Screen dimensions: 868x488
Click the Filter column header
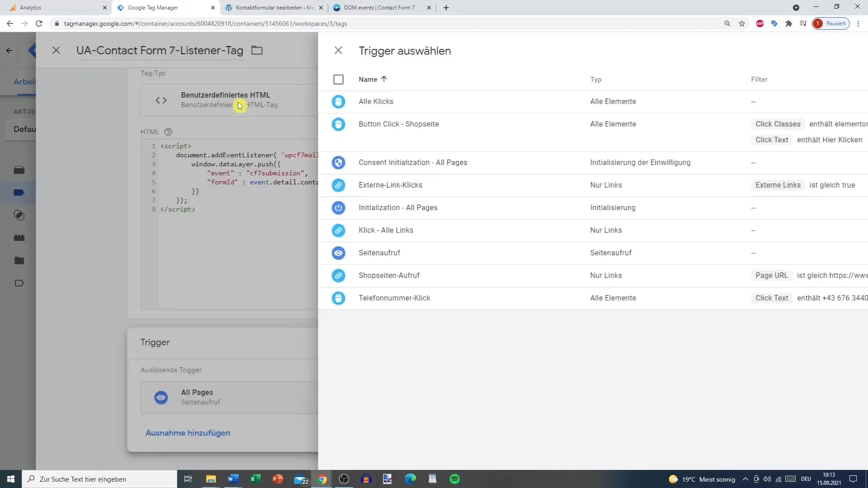point(759,80)
